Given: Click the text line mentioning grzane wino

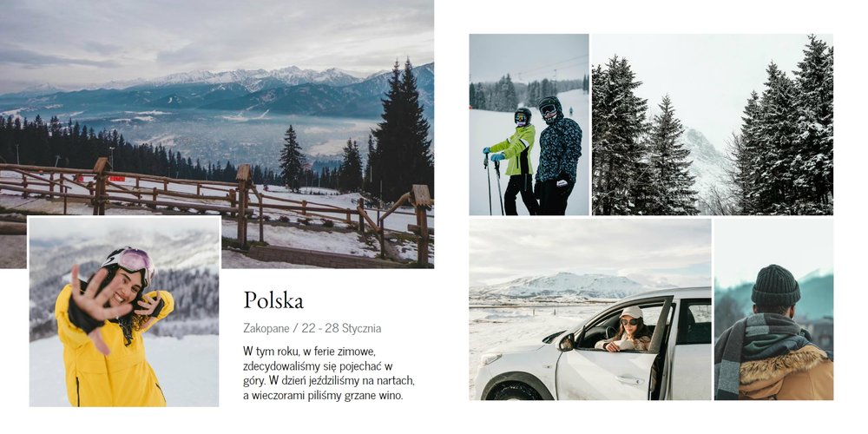Looking at the screenshot, I should coord(323,395).
